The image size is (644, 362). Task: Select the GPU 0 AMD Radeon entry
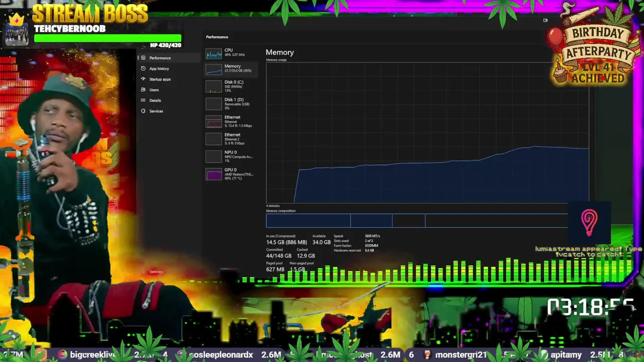coord(230,174)
